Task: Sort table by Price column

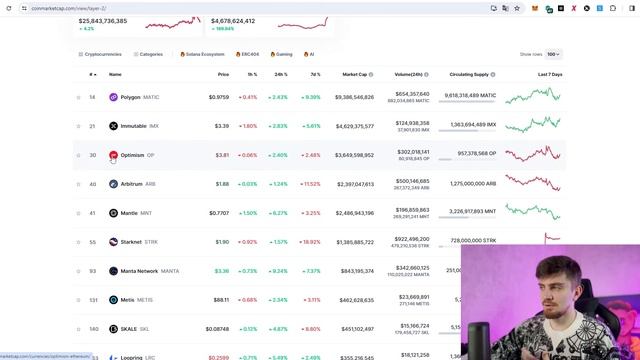Action: [x=223, y=75]
